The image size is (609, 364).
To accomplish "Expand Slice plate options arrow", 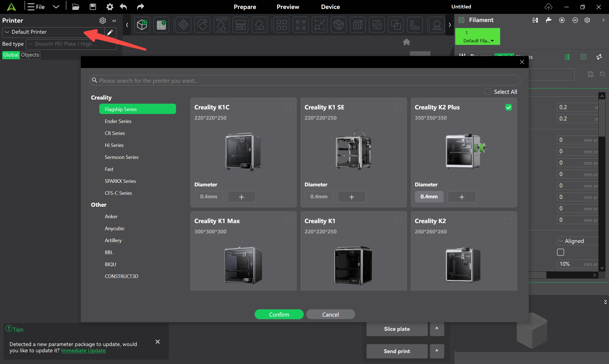I will pyautogui.click(x=437, y=329).
